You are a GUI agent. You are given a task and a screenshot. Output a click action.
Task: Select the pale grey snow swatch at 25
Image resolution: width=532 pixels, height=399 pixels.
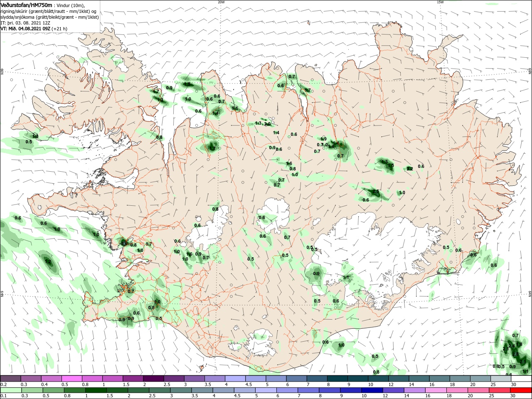pyautogui.click(x=501, y=379)
